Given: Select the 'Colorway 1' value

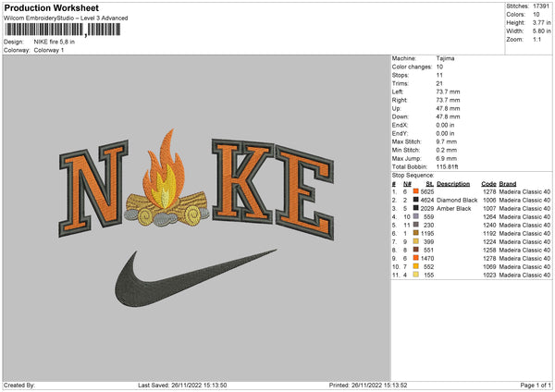Looking at the screenshot, I should point(49,50).
